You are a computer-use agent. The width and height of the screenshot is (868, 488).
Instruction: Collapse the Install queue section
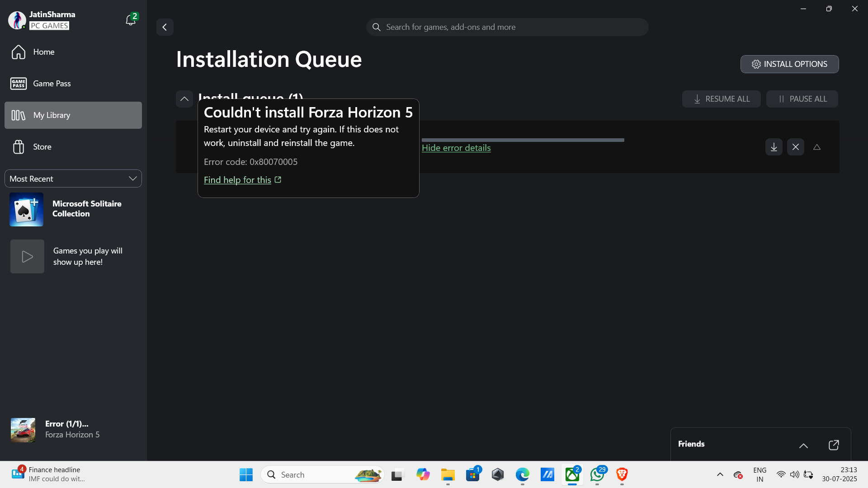point(184,99)
